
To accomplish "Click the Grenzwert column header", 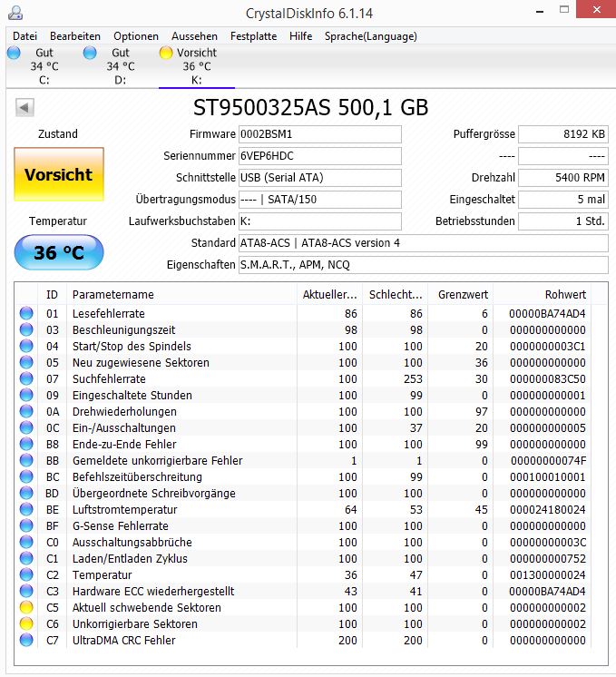I will point(461,294).
